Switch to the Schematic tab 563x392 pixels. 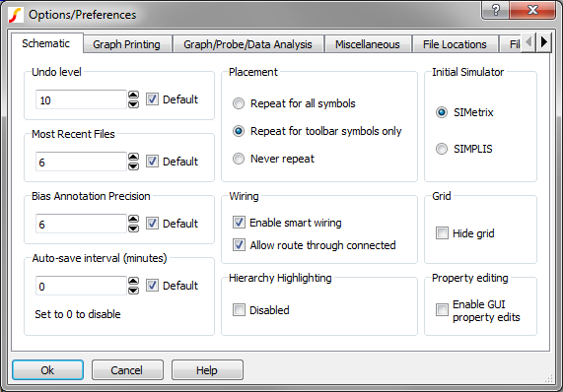tap(46, 43)
